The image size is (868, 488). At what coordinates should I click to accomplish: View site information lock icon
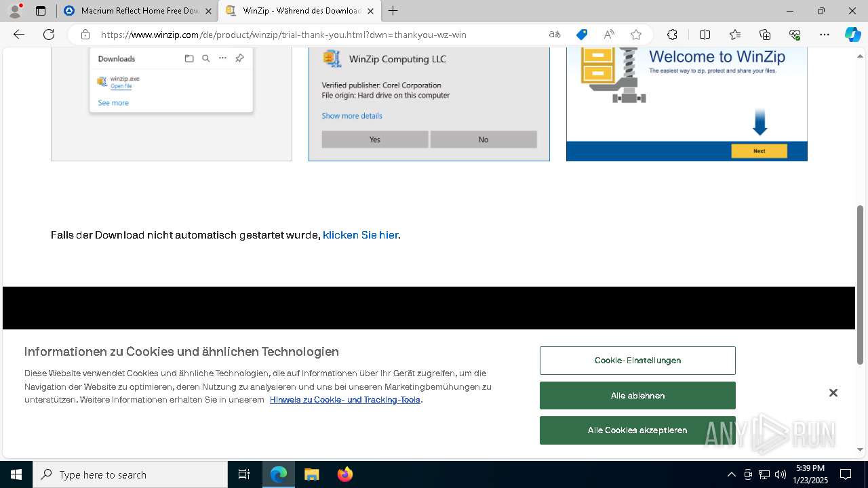[x=85, y=35]
